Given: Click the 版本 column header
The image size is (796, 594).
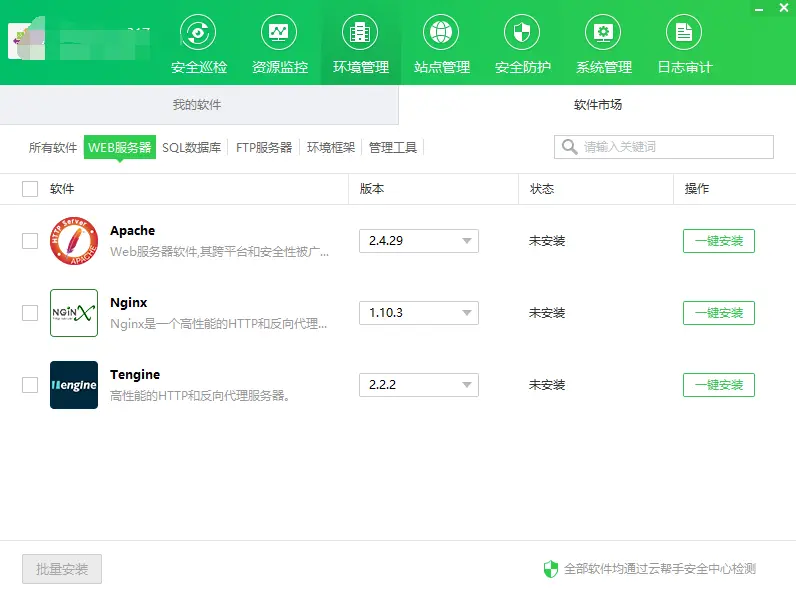Looking at the screenshot, I should [372, 189].
